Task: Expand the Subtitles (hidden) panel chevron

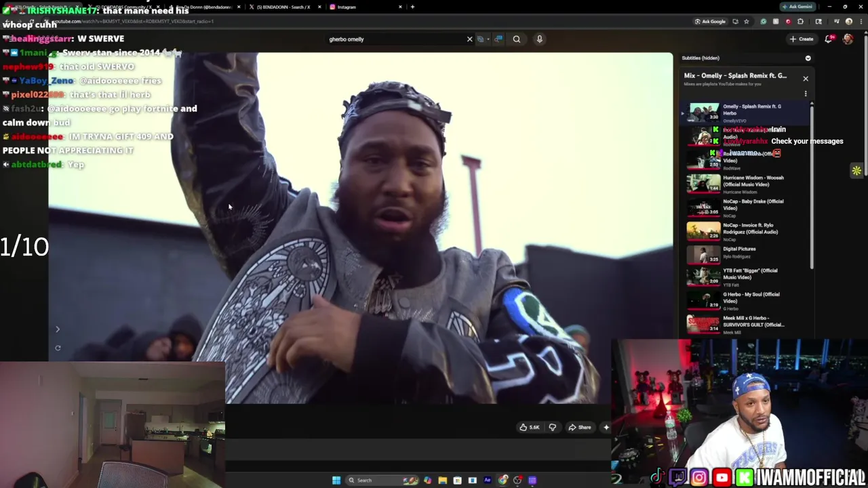Action: point(808,58)
